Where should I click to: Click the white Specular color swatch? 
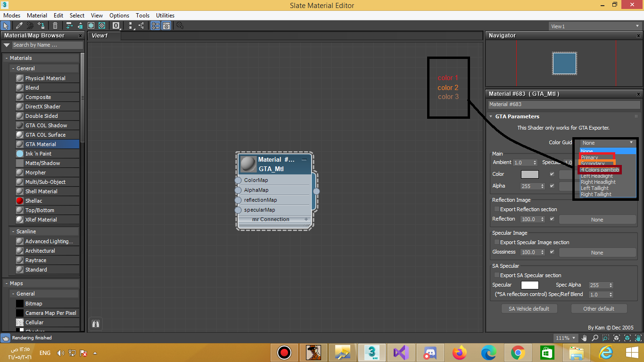529,285
